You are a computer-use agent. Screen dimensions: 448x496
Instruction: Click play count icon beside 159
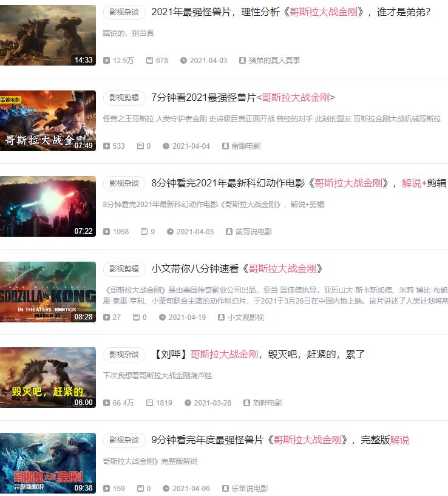click(x=106, y=488)
